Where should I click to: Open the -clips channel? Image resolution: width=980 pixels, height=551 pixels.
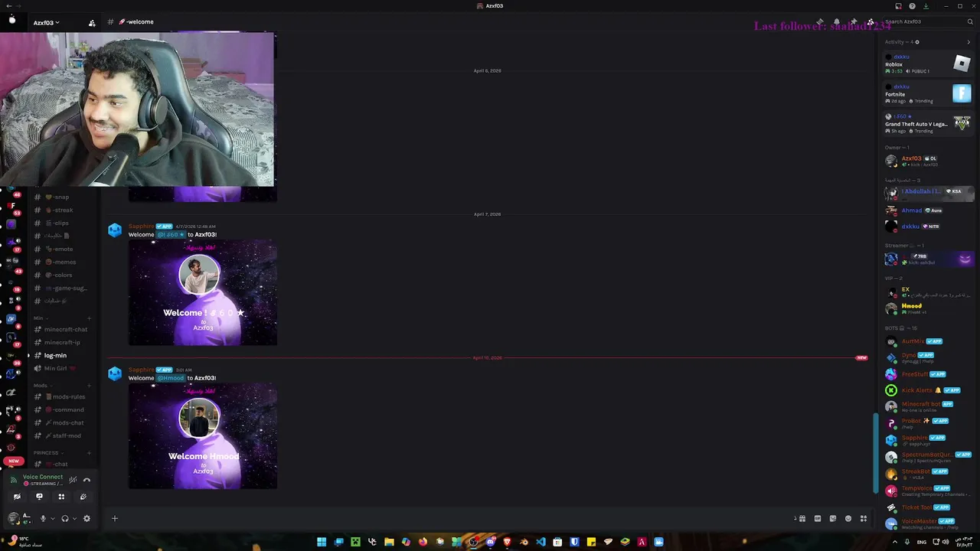point(64,223)
